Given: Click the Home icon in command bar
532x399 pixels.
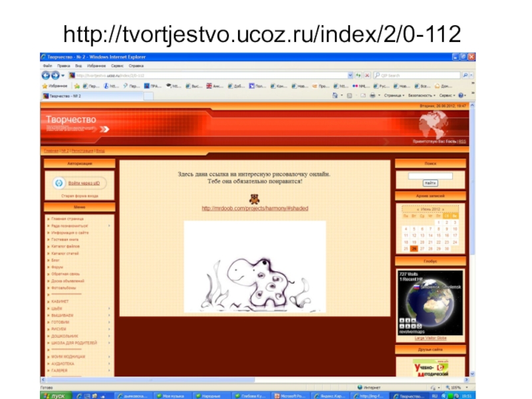Looking at the screenshot, I should [x=335, y=96].
